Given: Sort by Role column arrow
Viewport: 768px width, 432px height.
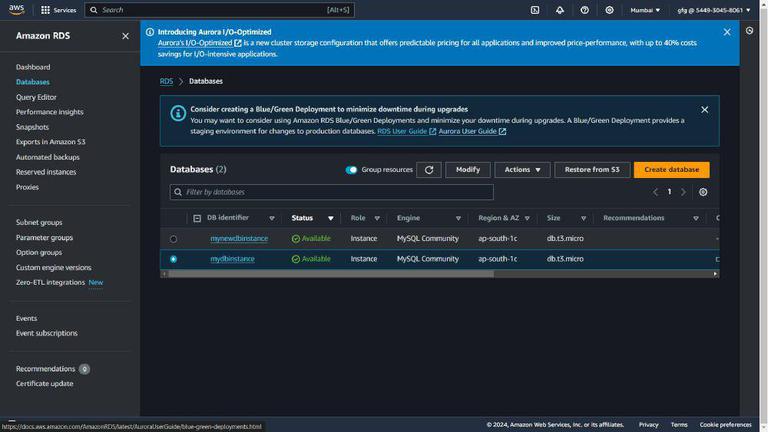Looking at the screenshot, I should point(377,218).
